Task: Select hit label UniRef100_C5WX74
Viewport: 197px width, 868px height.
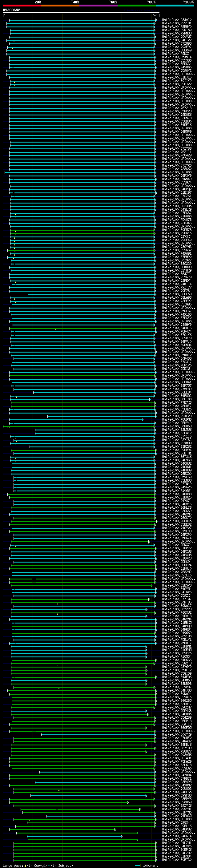Action: point(176,545)
